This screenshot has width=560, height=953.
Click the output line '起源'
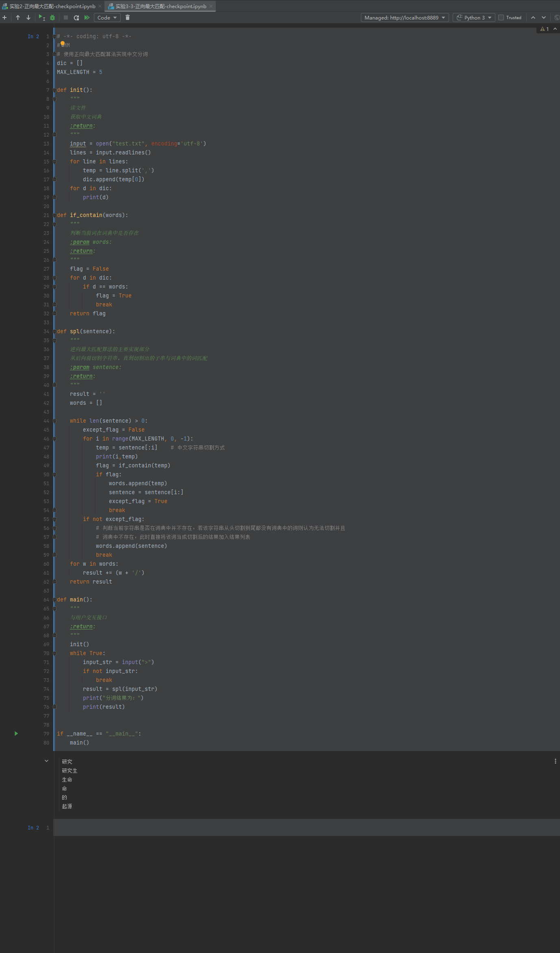[x=67, y=806]
